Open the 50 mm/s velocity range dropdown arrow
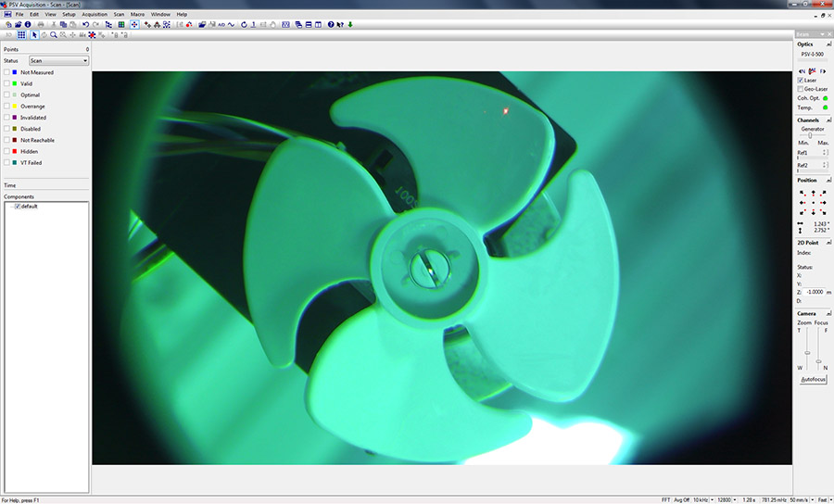Viewport: 834px width, 504px height. pos(814,499)
